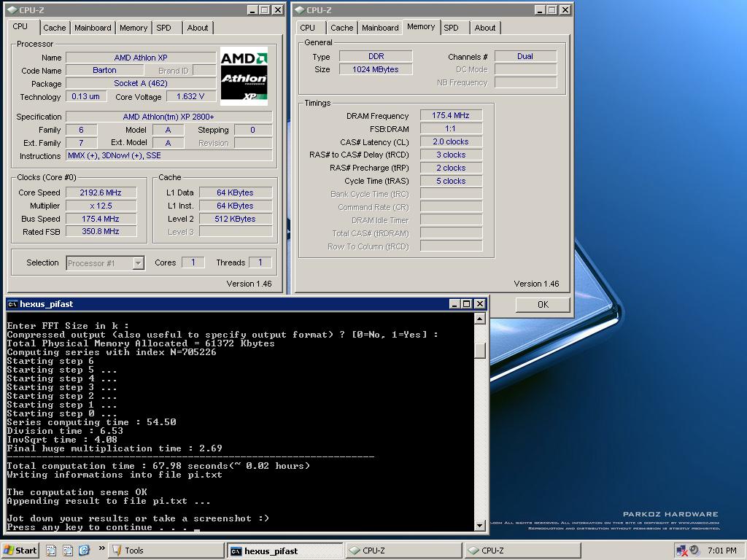
Task: Click hexus_pifast console title bar icon
Action: [13, 304]
